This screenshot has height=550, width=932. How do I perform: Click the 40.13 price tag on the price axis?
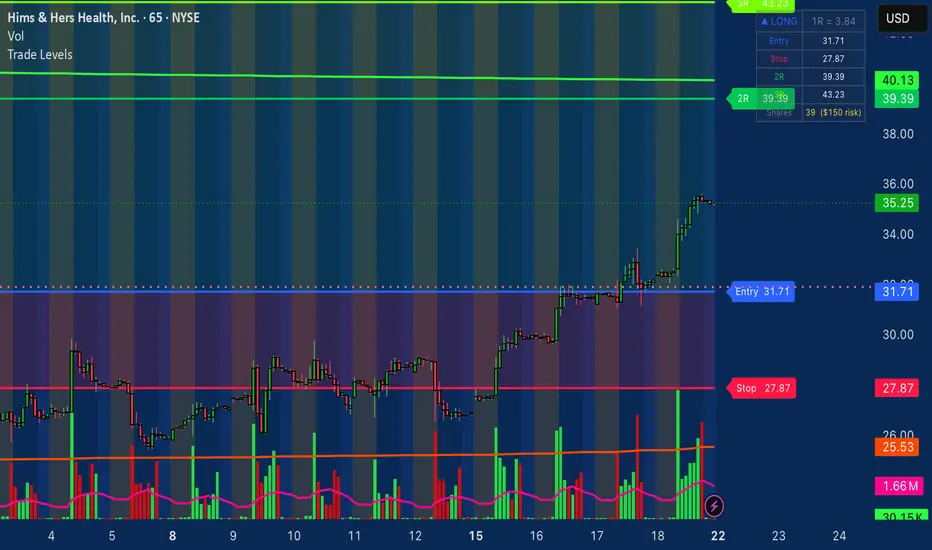pyautogui.click(x=897, y=80)
